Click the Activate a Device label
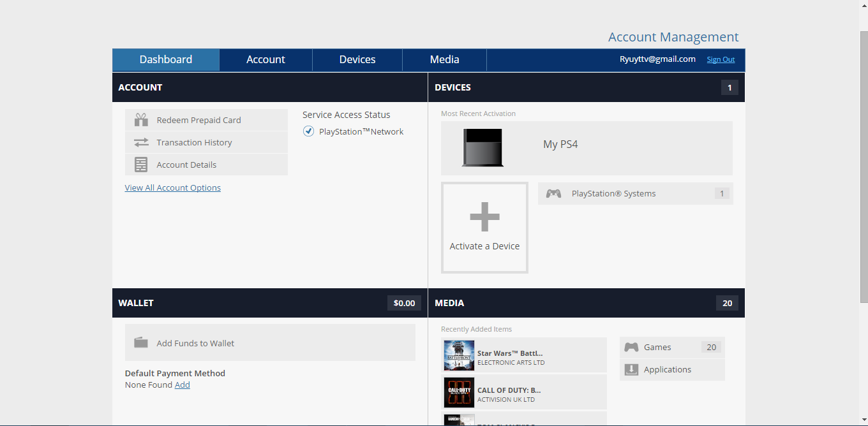 click(484, 246)
